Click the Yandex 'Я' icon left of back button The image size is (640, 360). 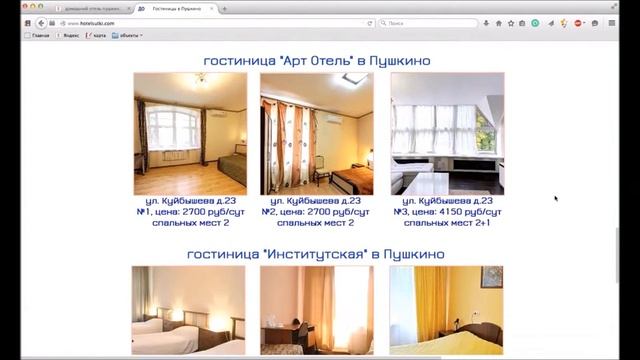click(28, 23)
